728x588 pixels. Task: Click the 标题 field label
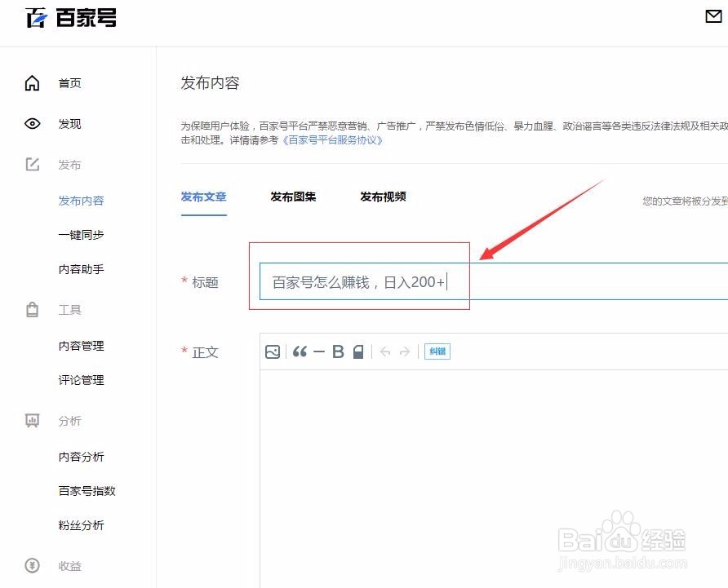(x=205, y=282)
